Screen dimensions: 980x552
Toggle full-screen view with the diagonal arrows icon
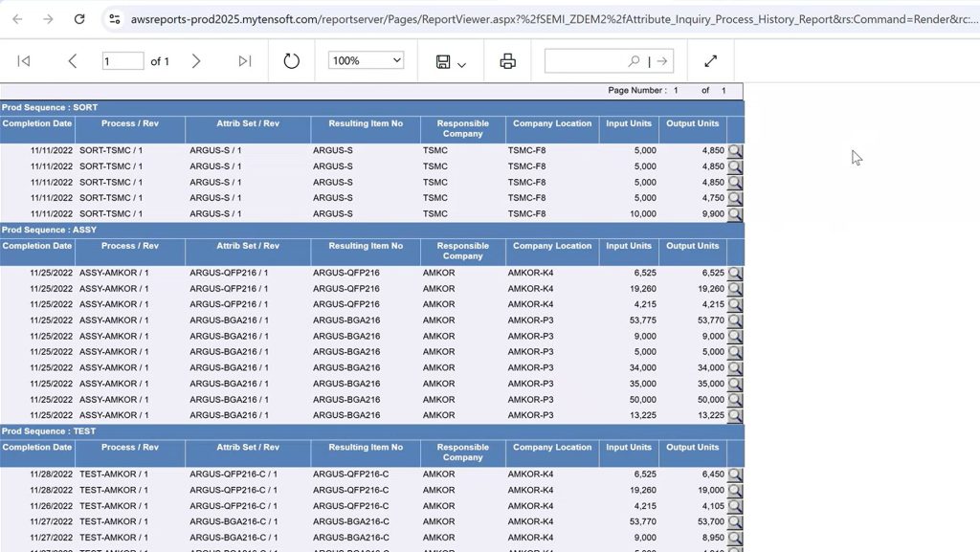click(x=710, y=60)
